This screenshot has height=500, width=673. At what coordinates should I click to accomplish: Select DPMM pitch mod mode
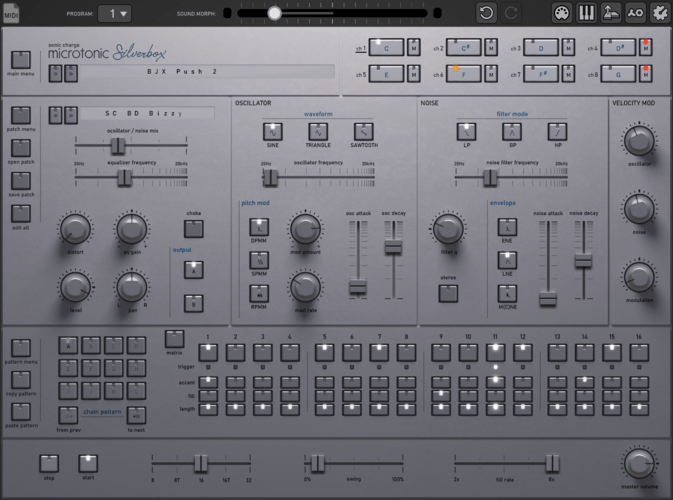[x=259, y=227]
